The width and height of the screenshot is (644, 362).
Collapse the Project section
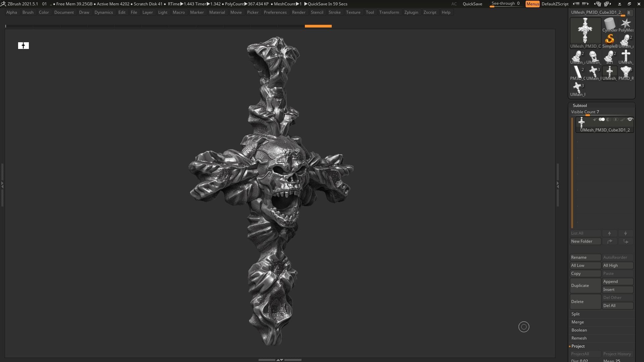578,346
